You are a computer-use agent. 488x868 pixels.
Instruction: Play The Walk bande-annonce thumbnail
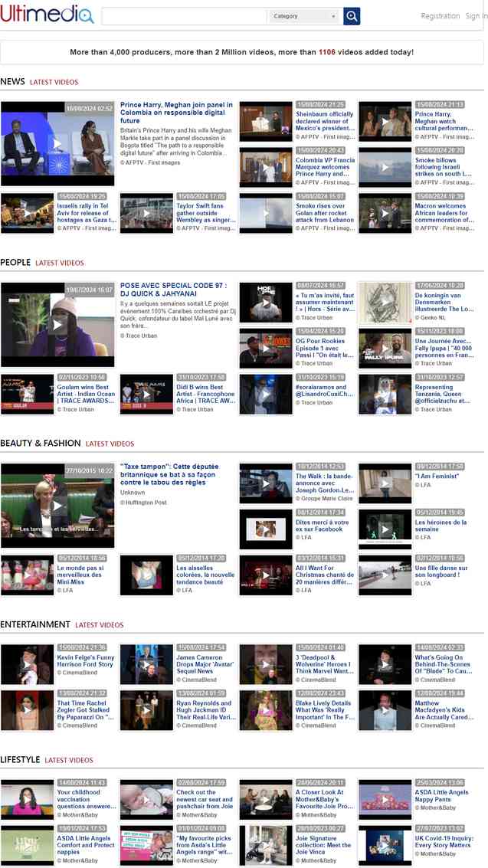coord(266,483)
